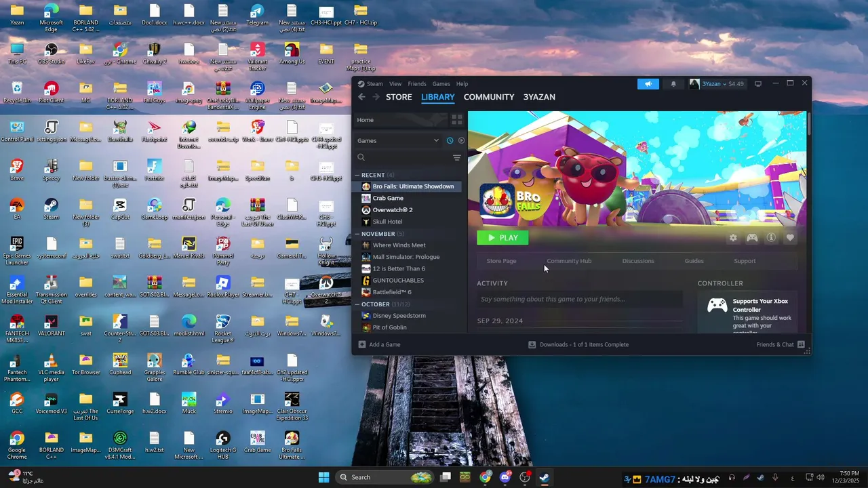Open Steam notifications bell
Image resolution: width=868 pixels, height=488 pixels.
click(x=673, y=84)
